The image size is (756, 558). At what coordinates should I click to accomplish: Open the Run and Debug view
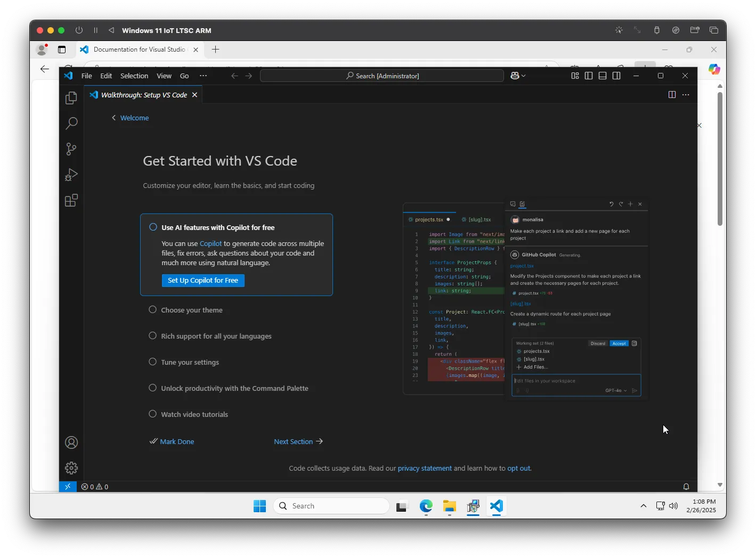point(71,175)
